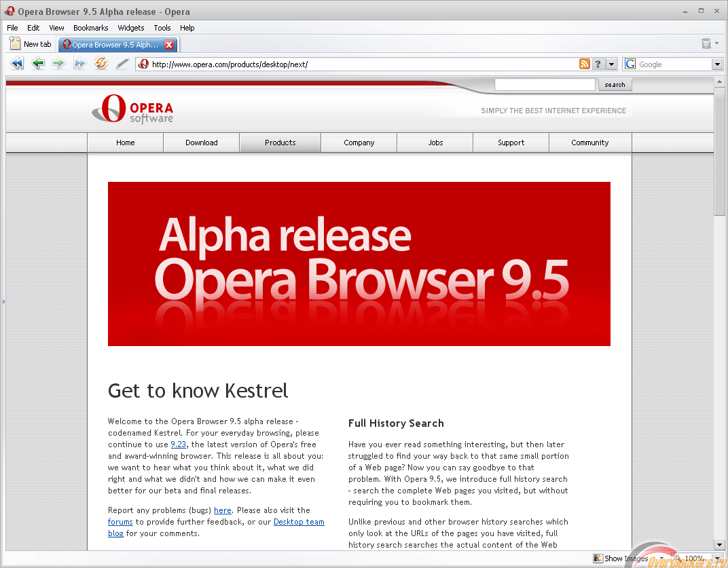Screen dimensions: 728x568
Task: Toggle the Show Images button
Action: click(x=621, y=558)
